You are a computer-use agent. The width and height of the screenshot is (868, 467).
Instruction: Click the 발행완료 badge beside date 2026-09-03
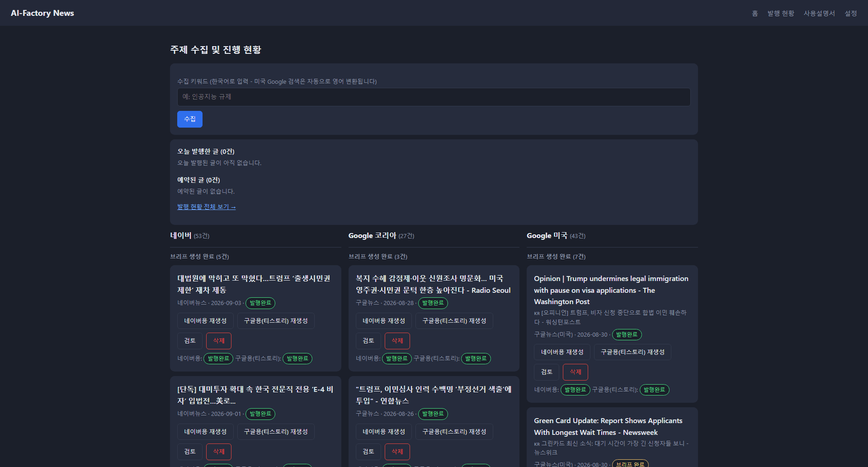click(x=260, y=303)
